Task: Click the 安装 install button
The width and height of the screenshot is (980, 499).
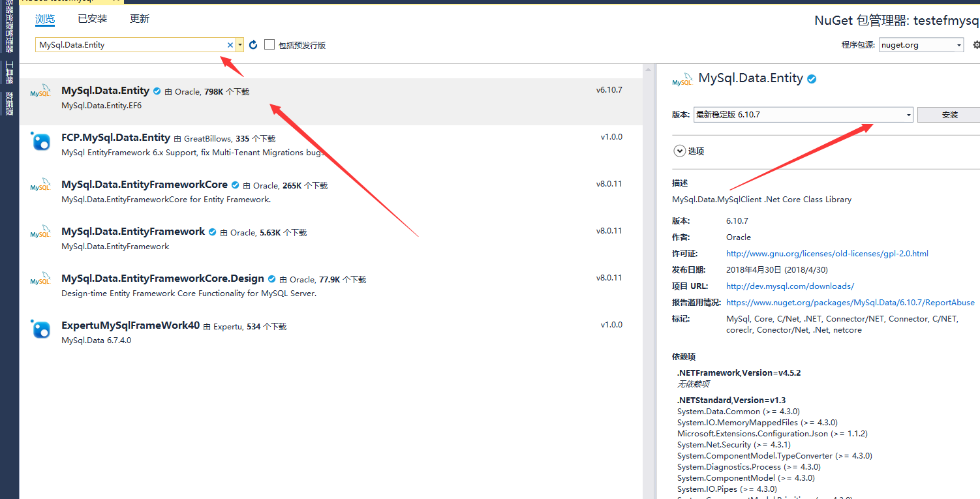Action: click(949, 115)
